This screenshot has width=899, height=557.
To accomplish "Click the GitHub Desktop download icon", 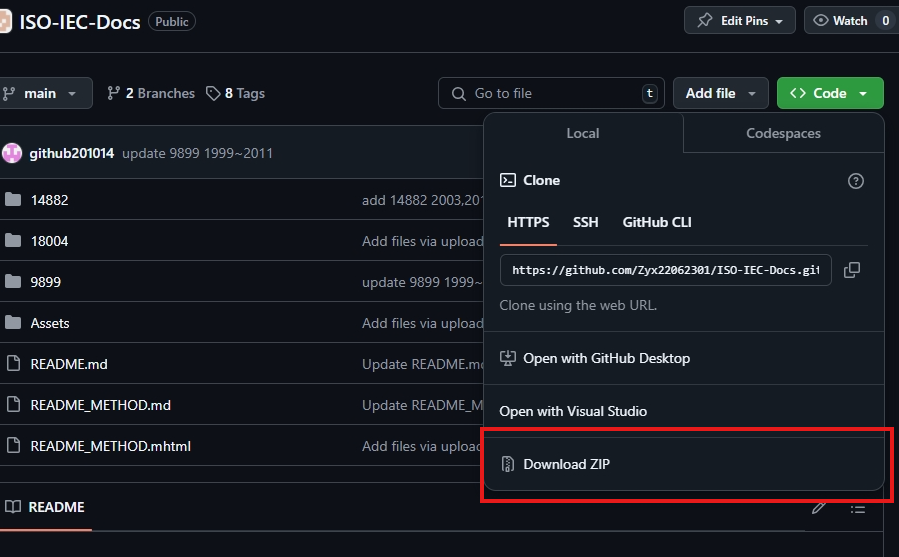I will (x=507, y=358).
